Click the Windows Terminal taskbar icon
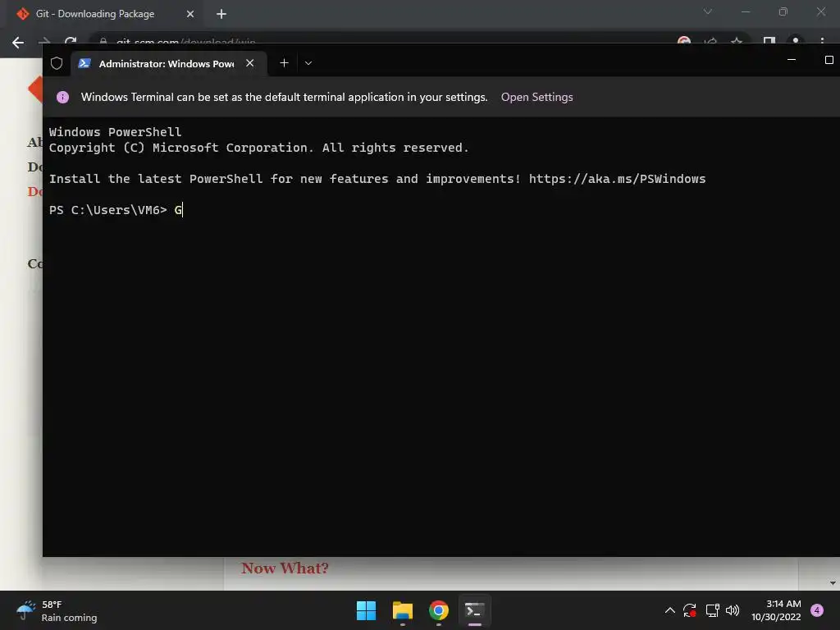840x630 pixels. pyautogui.click(x=475, y=610)
